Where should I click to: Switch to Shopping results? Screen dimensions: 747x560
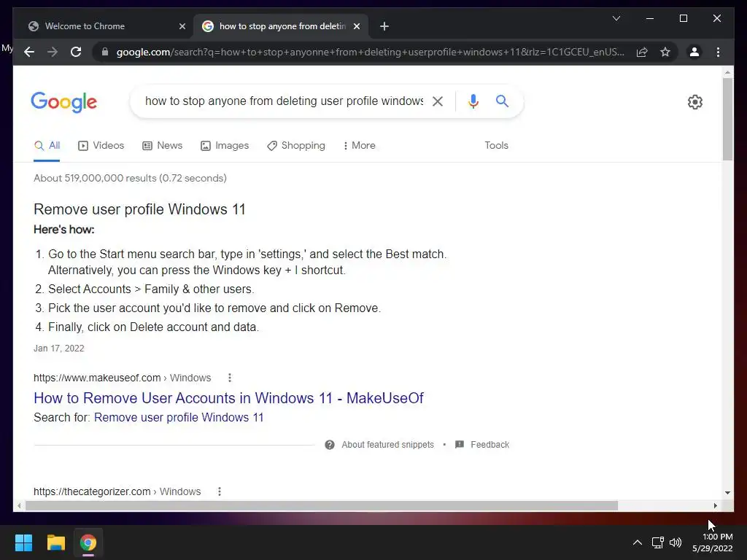pos(296,146)
